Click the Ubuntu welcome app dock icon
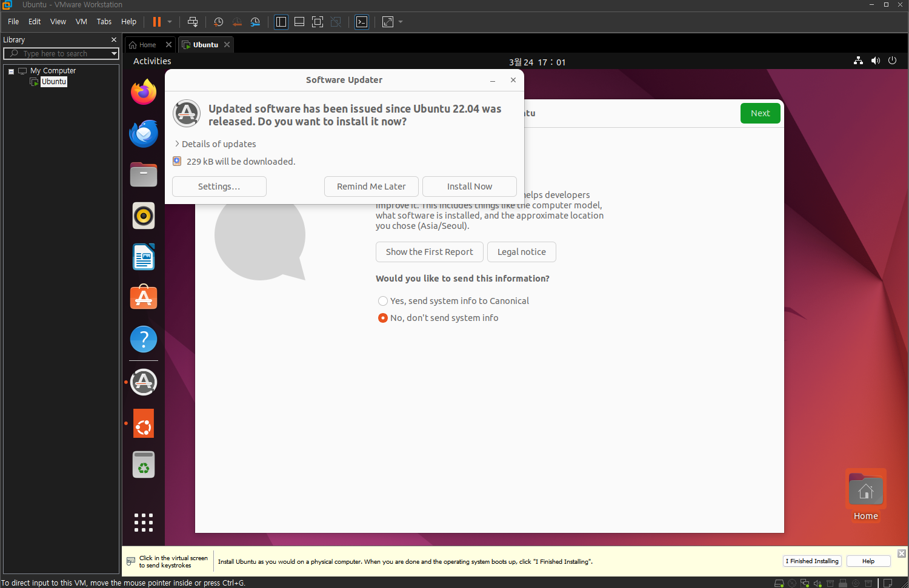The image size is (909, 588). pos(144,423)
